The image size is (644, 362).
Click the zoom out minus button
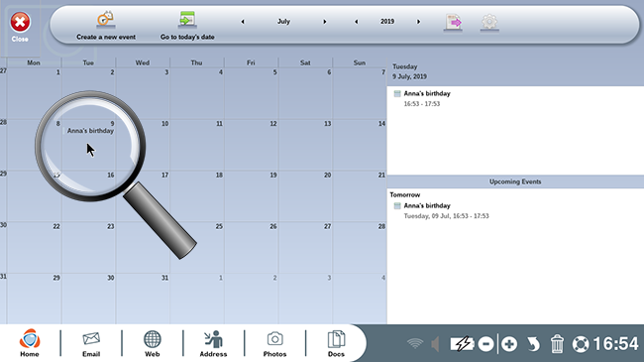click(485, 344)
